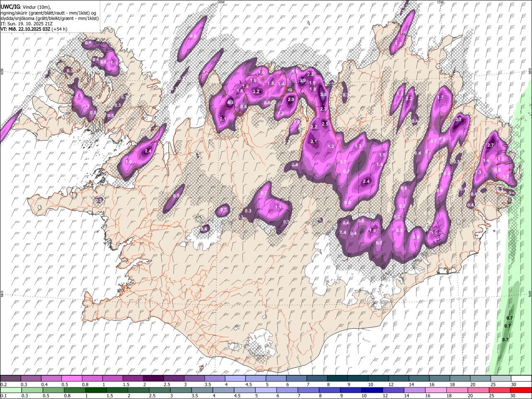Click the lavender snow swatch labeled 4
532x399 pixels.
(x=235, y=379)
